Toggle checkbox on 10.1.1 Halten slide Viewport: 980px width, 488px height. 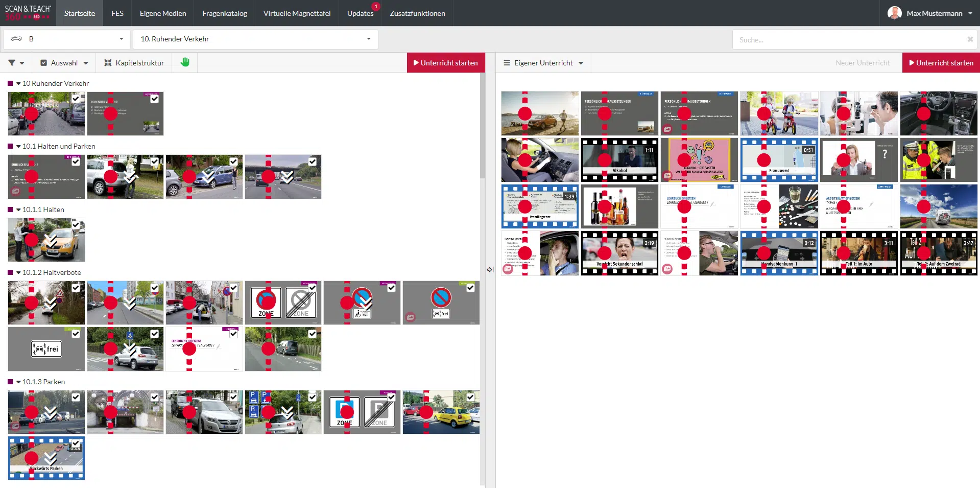pos(76,225)
